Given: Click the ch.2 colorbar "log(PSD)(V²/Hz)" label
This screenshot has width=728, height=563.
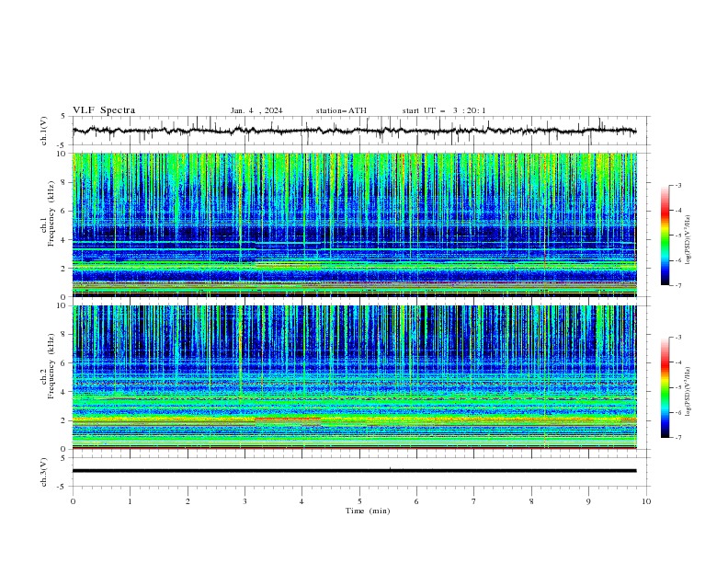Looking at the screenshot, I should 688,392.
